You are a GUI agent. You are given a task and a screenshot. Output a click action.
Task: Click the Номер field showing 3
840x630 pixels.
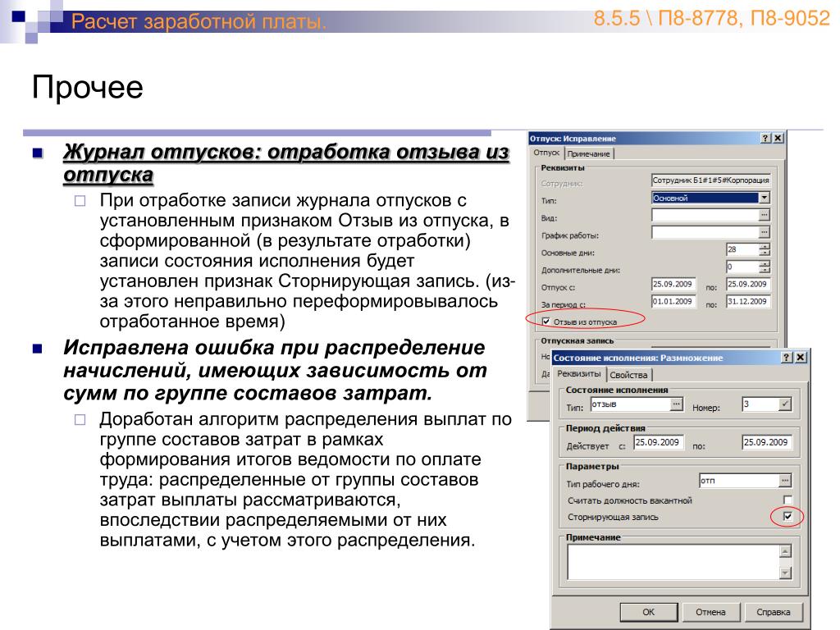click(760, 404)
